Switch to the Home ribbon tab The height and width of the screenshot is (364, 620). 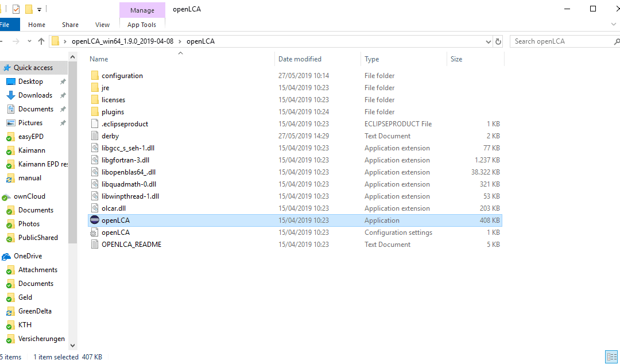coord(37,25)
